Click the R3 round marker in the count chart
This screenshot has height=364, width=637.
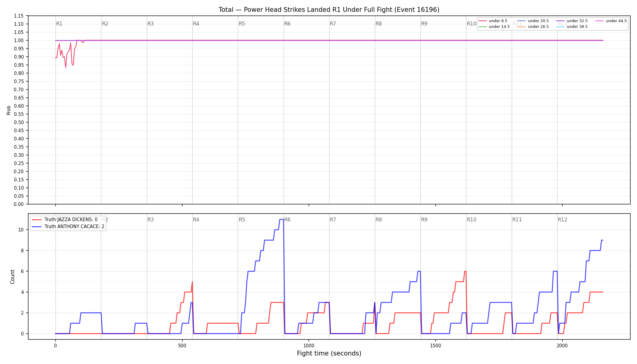coord(150,220)
